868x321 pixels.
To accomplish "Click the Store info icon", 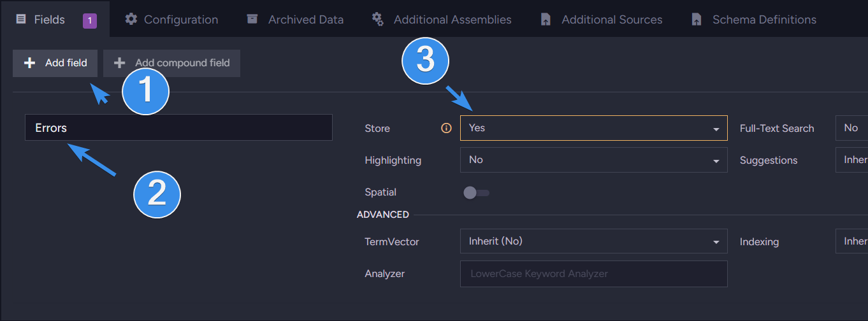I will point(446,128).
